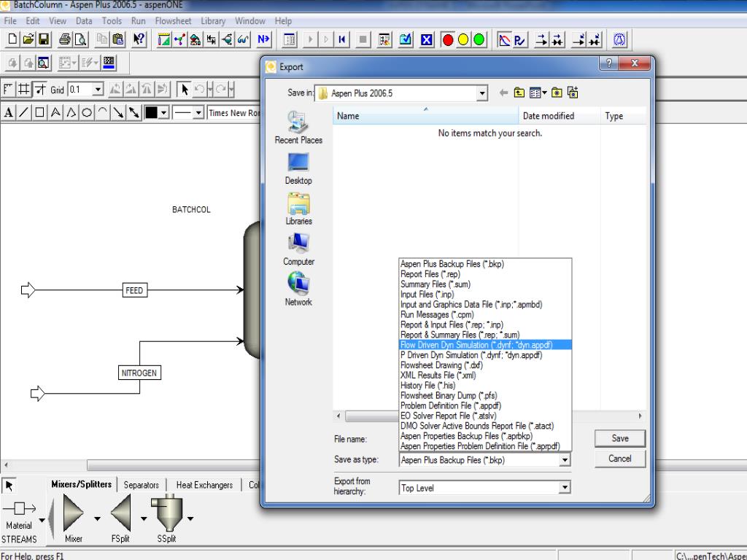This screenshot has width=747, height=560.
Task: Open the Tools menu
Action: pos(112,21)
